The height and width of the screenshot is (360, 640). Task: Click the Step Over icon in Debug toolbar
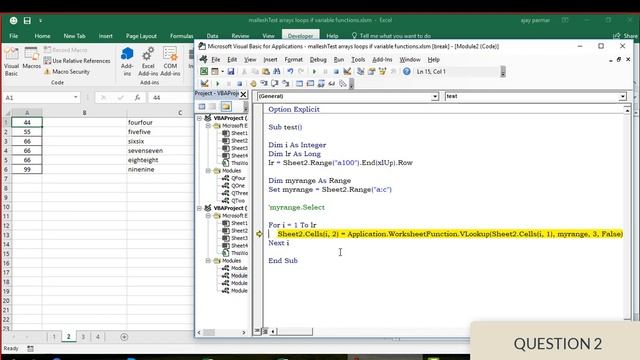point(275,84)
